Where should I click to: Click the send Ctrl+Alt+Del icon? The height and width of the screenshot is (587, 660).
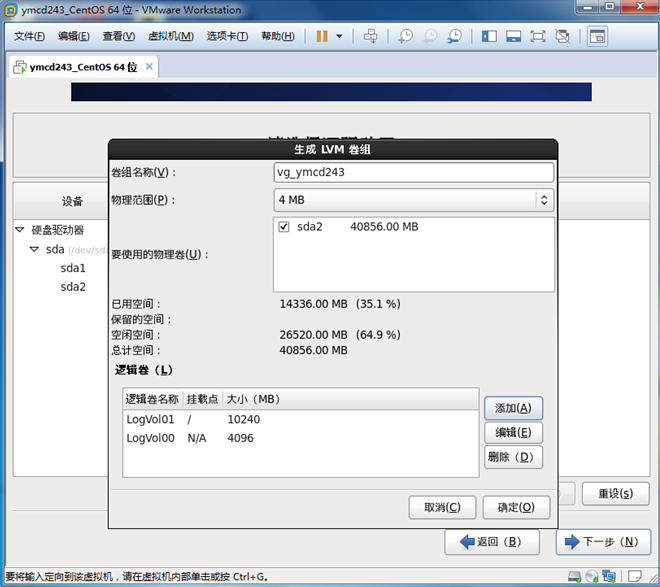click(370, 36)
